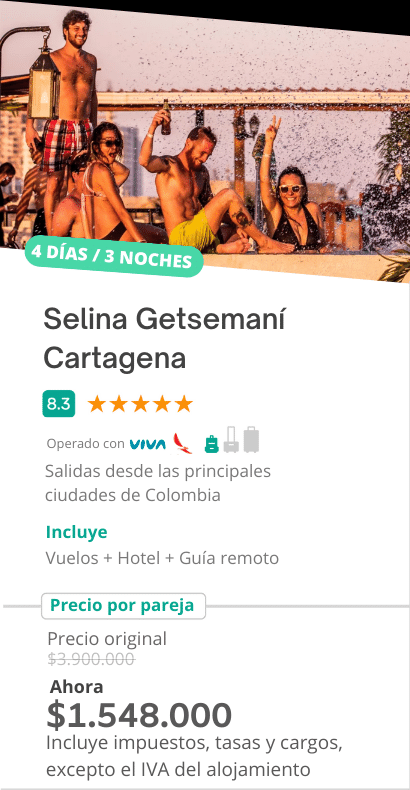
Task: Click the 4 DÍAS / 3 NOCHES badge
Action: [113, 255]
